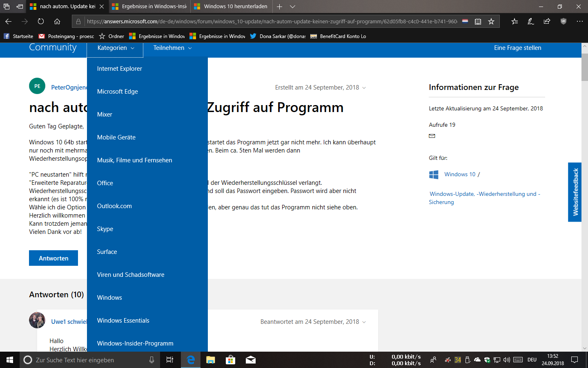Open File Explorer from taskbar

tap(210, 360)
